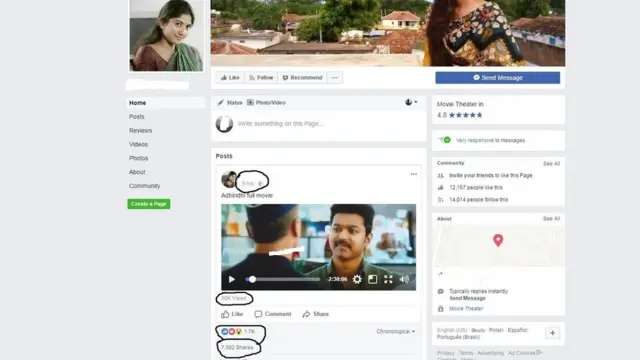The height and width of the screenshot is (360, 640).
Task: Click the video progress seek bar
Action: click(282, 279)
